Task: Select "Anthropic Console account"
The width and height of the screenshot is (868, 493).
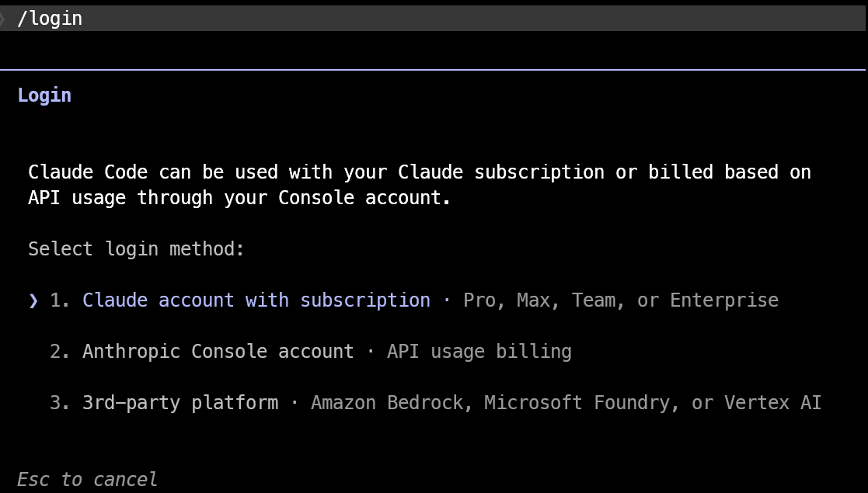Action: pos(218,352)
